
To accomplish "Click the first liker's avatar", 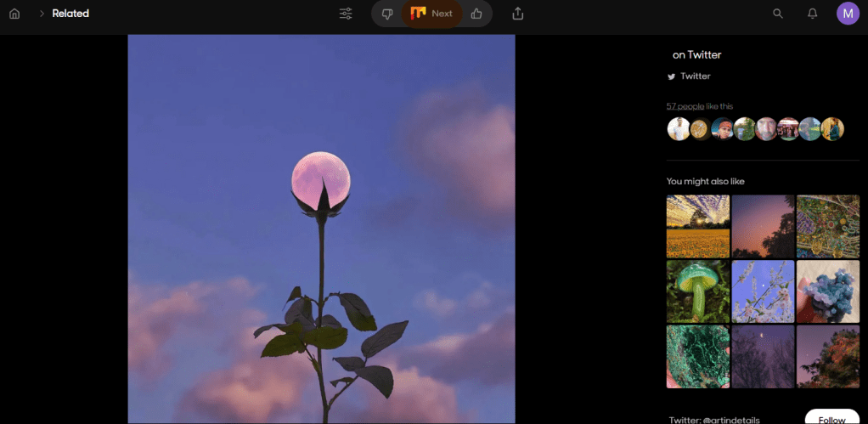I will [x=678, y=129].
